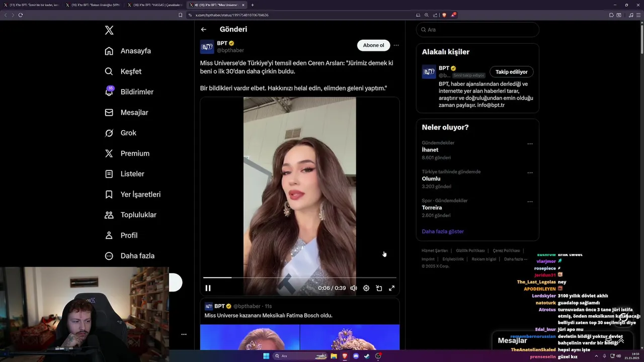Open BPT profile in Alakalı kişiler
The image size is (644, 362).
coord(429,72)
